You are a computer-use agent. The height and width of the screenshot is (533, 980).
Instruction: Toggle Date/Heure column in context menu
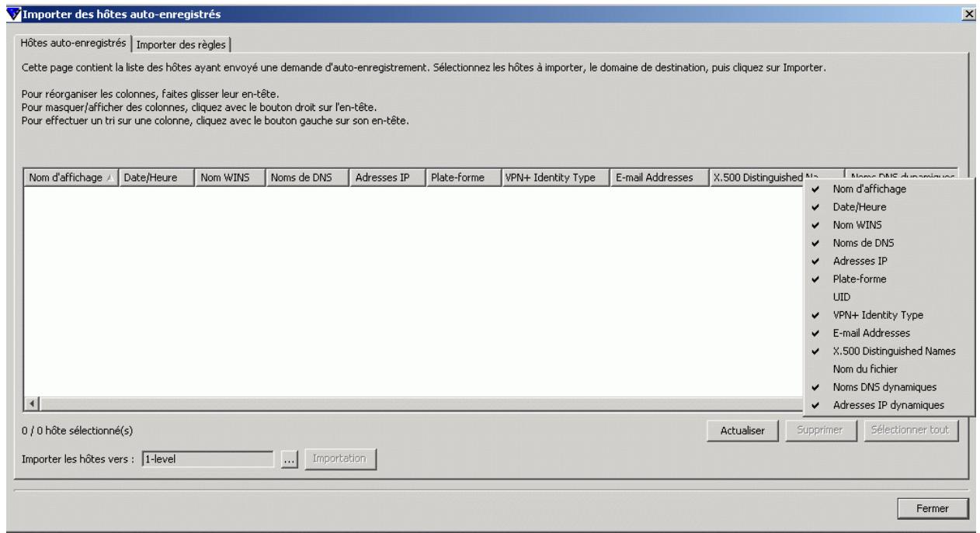pos(889,207)
